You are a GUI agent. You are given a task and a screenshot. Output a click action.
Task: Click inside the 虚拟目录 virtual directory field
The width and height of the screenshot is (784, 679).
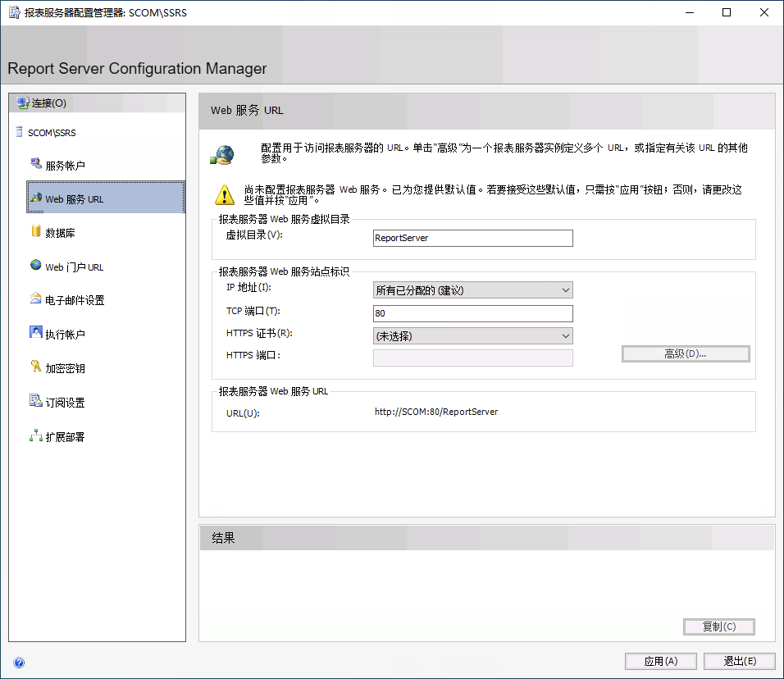472,238
